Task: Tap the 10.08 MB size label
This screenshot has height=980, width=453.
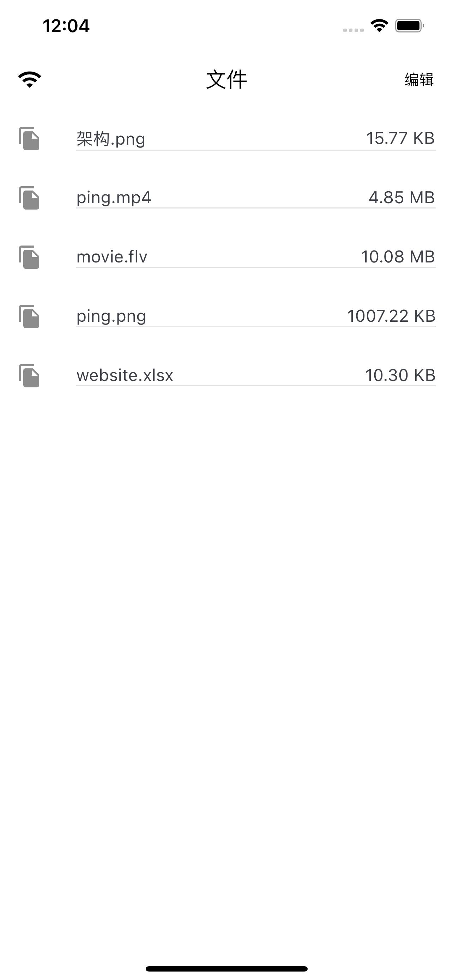Action: (x=398, y=257)
